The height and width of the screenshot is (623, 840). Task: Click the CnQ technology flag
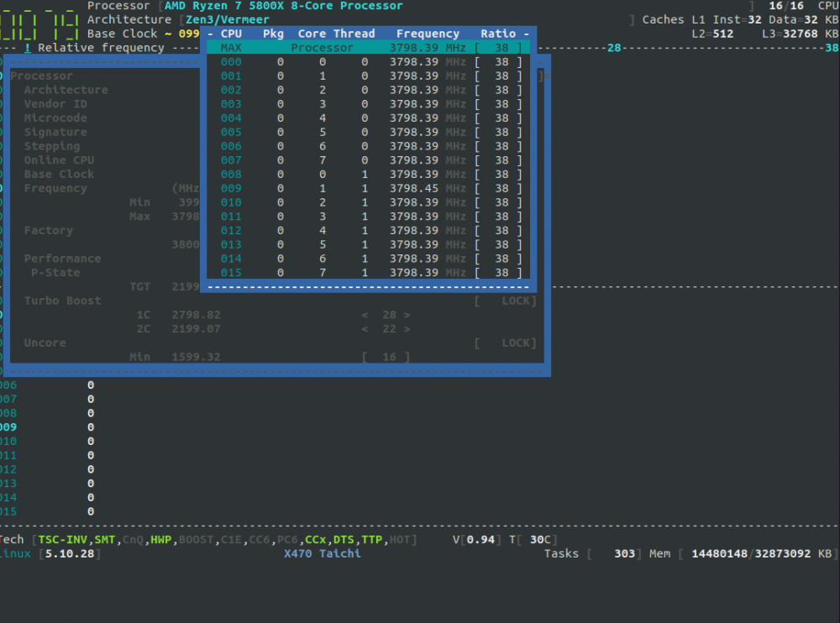point(133,539)
